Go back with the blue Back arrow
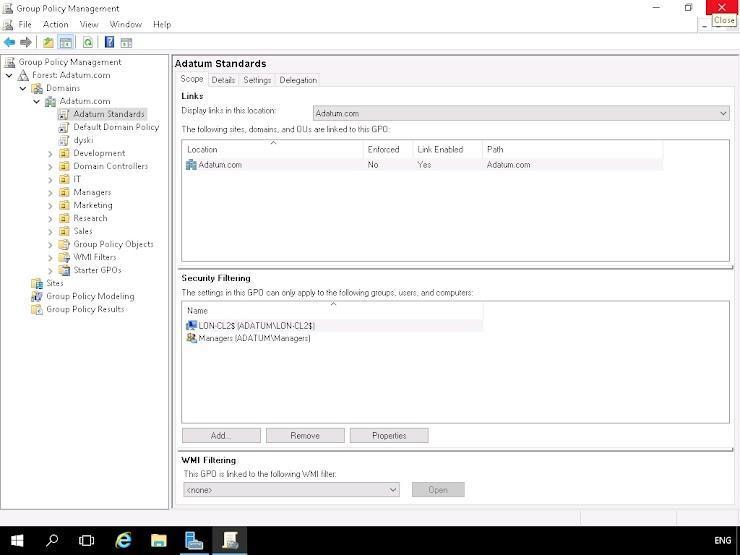This screenshot has width=740, height=555. pyautogui.click(x=9, y=42)
